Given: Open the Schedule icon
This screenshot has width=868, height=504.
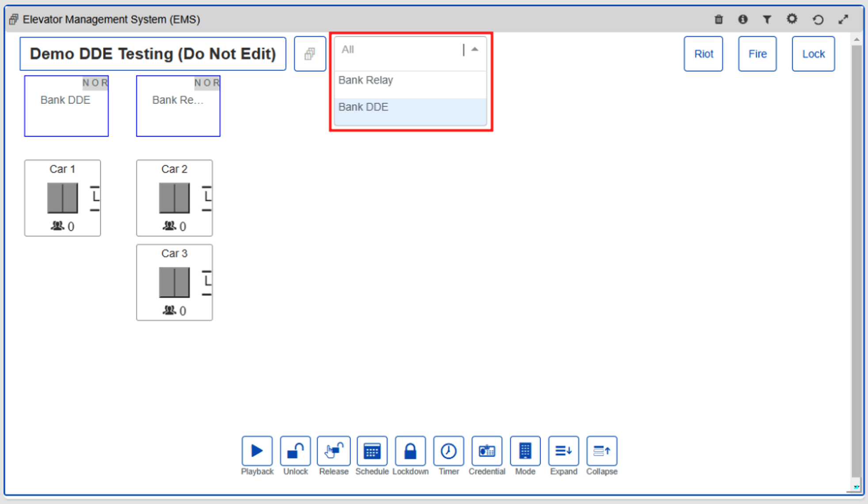Looking at the screenshot, I should (x=372, y=451).
